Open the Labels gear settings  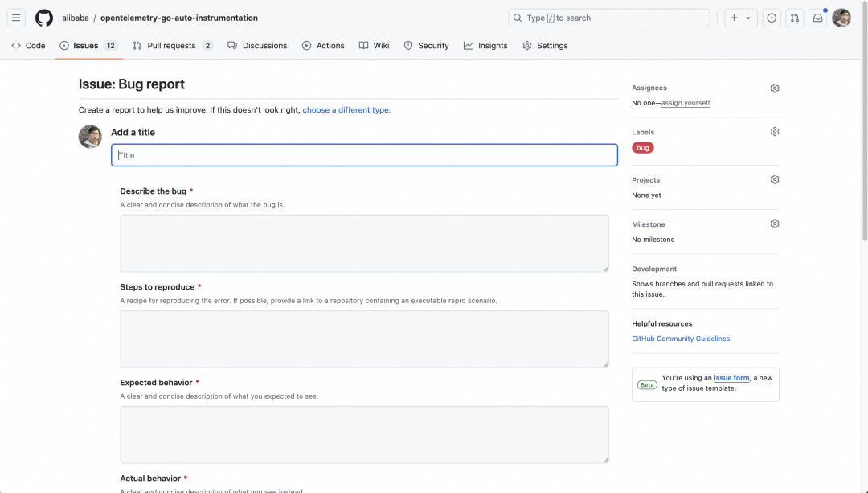pyautogui.click(x=775, y=132)
